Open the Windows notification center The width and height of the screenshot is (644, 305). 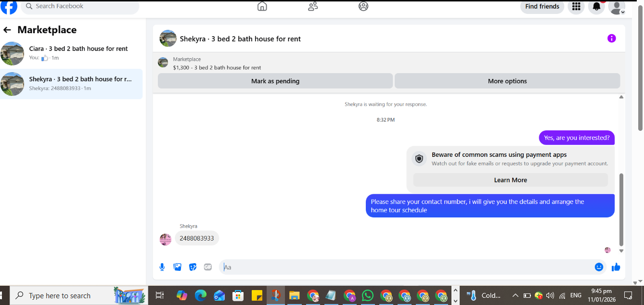coord(628,295)
